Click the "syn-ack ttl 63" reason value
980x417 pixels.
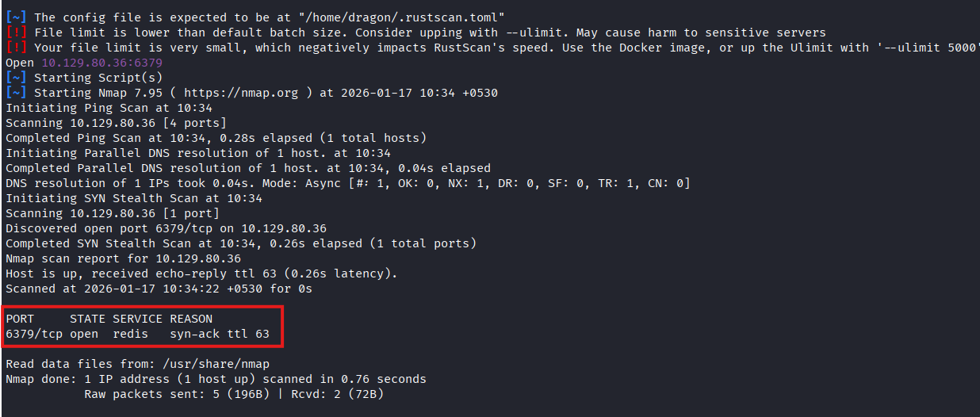(220, 334)
